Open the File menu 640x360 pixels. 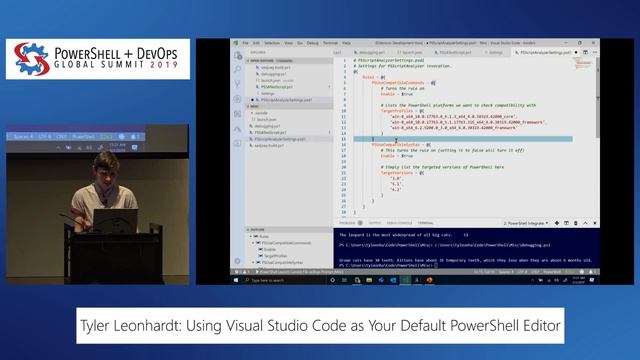(245, 43)
